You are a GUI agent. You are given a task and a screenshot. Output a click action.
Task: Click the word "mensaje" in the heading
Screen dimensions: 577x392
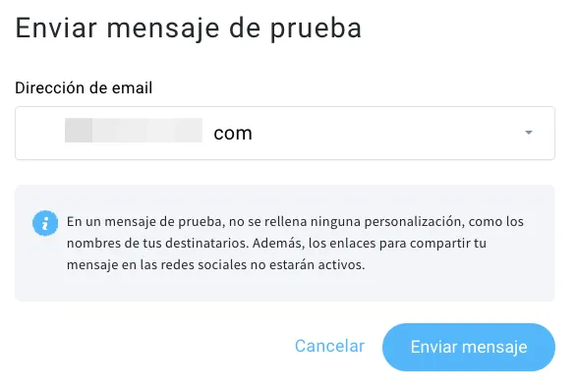(163, 29)
